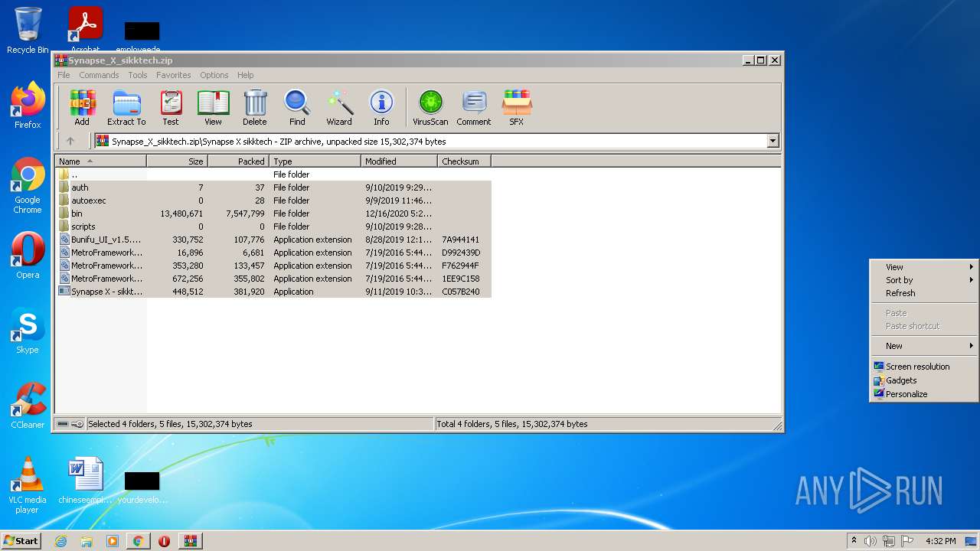Open the Options menu
Screen dimensions: 980x551
coord(214,75)
